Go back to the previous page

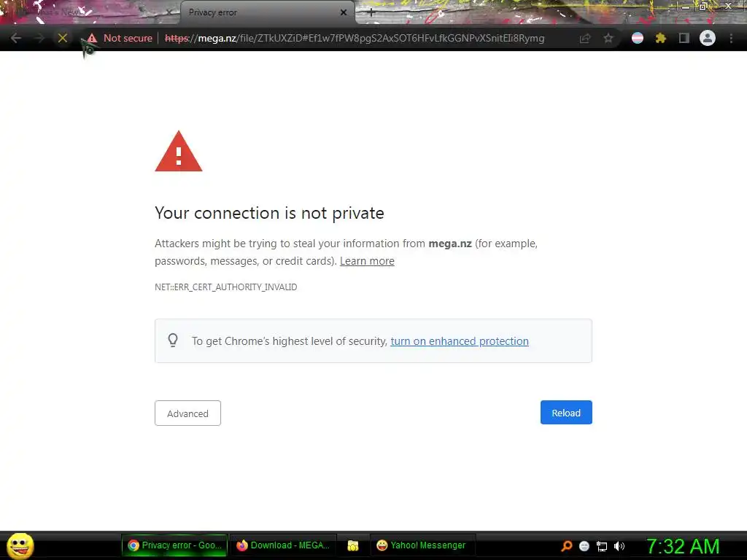16,38
